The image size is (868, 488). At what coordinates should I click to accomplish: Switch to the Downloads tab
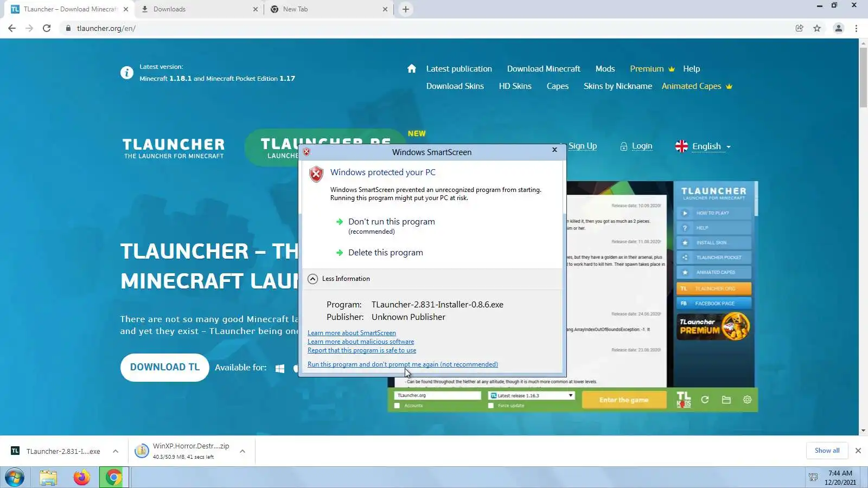pos(199,9)
